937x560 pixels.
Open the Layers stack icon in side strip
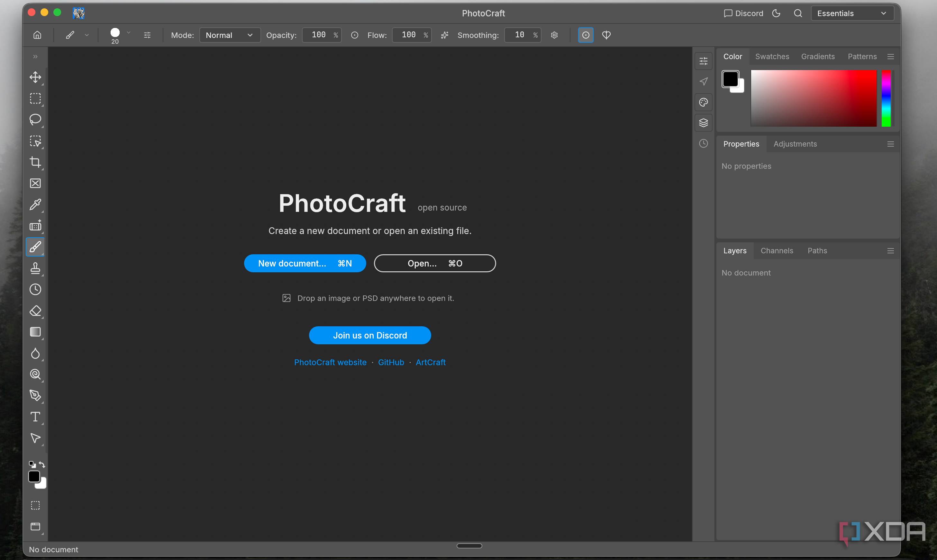coord(704,123)
